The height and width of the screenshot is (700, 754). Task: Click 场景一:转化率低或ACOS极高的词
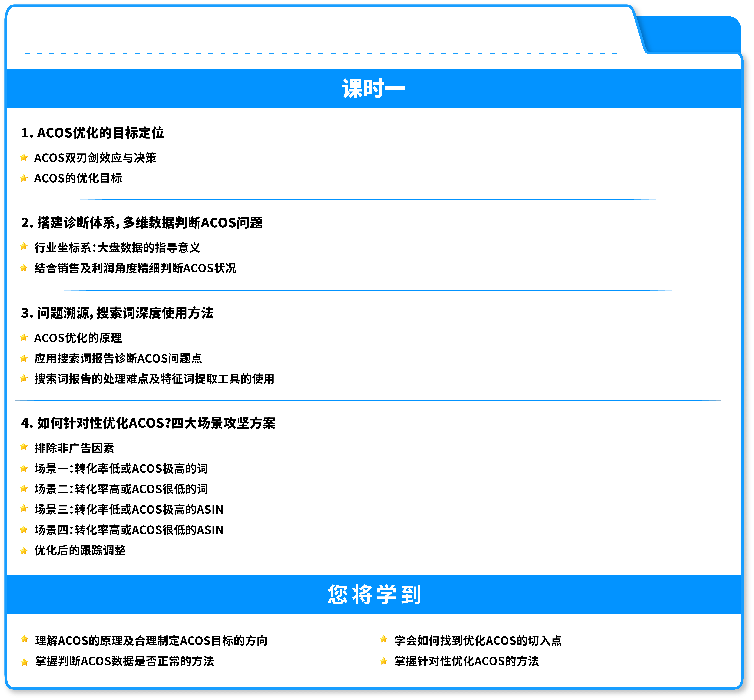pos(121,469)
